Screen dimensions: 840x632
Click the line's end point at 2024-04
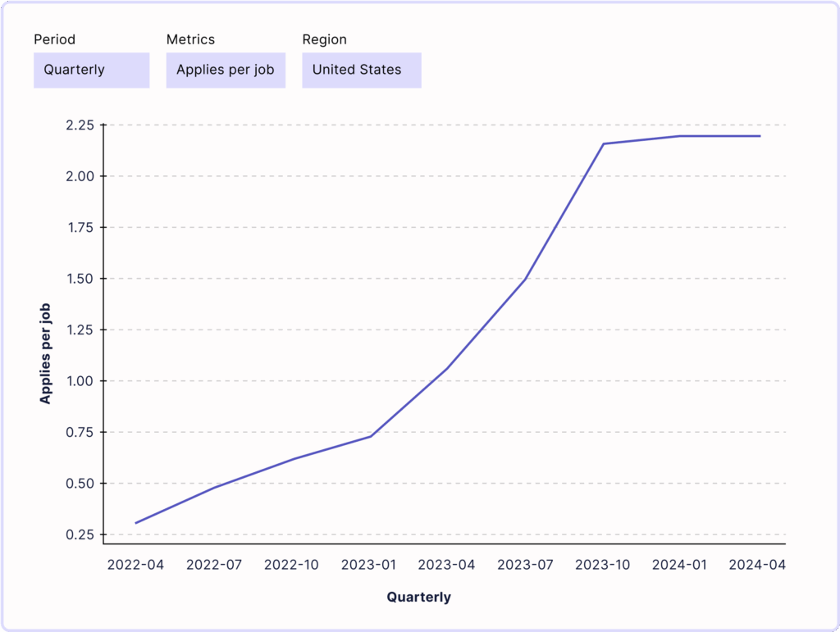click(760, 136)
